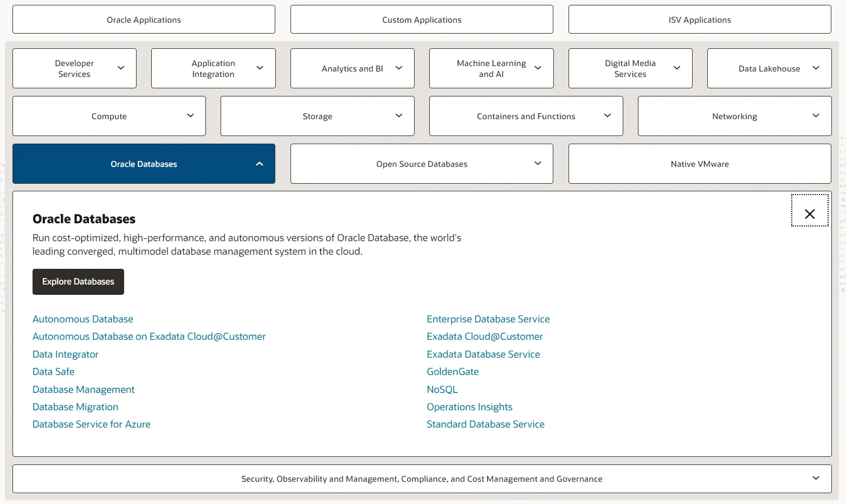Open the Exadata Database Service link
The height and width of the screenshot is (504, 846).
pos(483,354)
